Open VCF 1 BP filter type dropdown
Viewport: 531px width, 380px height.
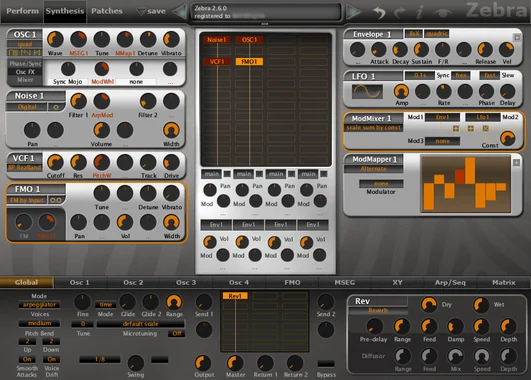pyautogui.click(x=24, y=167)
